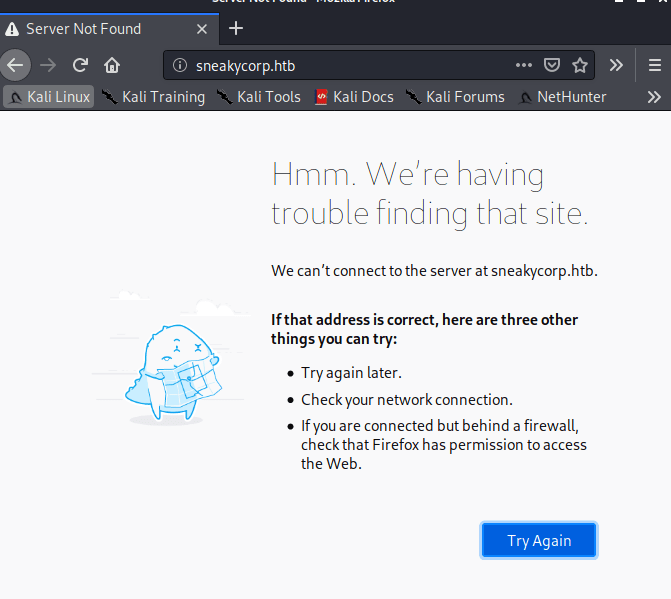Click the tab's warning triangle icon
The width and height of the screenshot is (671, 599).
[x=12, y=29]
